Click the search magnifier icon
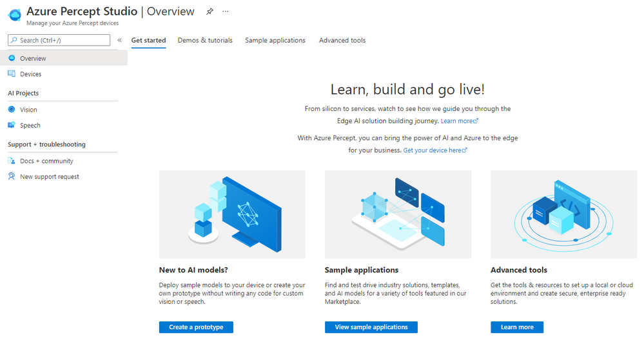The image size is (644, 342). (14, 40)
